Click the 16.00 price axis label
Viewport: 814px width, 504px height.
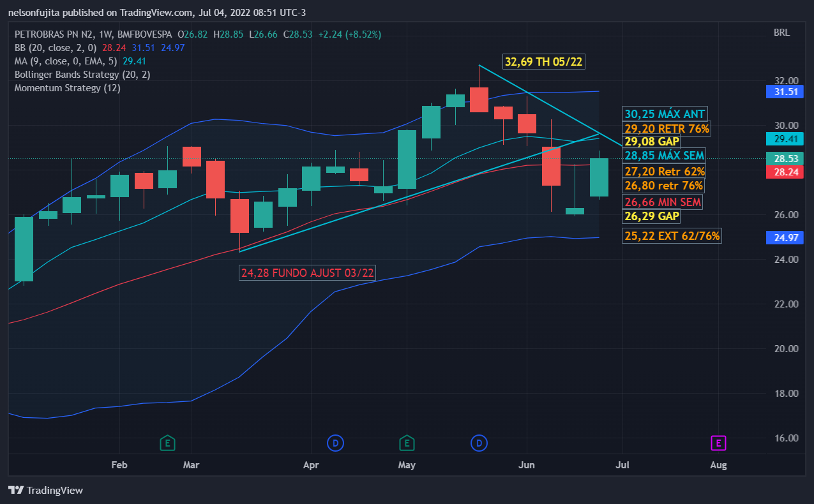click(786, 438)
